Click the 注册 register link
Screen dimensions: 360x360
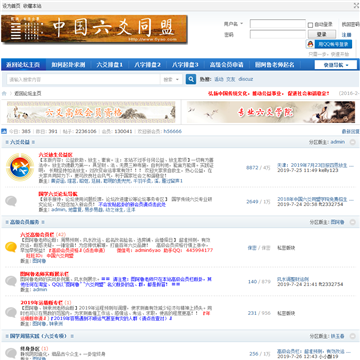coord(346,35)
